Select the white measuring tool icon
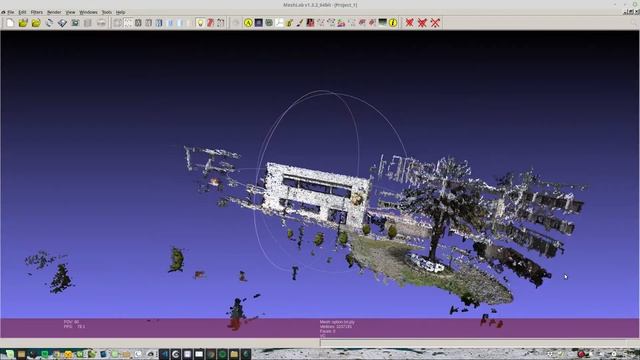Viewport: 640px width, 360px height. tap(279, 23)
